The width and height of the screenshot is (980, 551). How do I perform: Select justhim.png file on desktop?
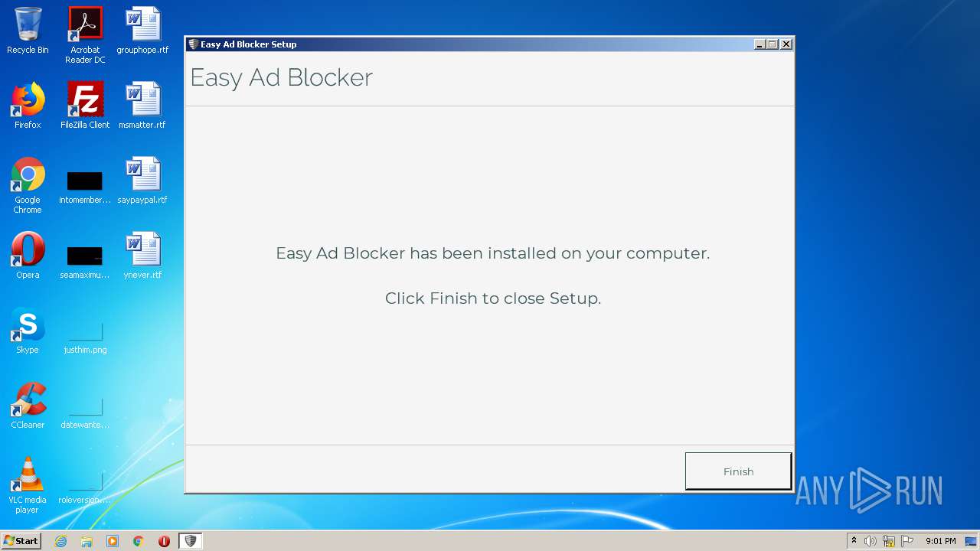(x=85, y=337)
